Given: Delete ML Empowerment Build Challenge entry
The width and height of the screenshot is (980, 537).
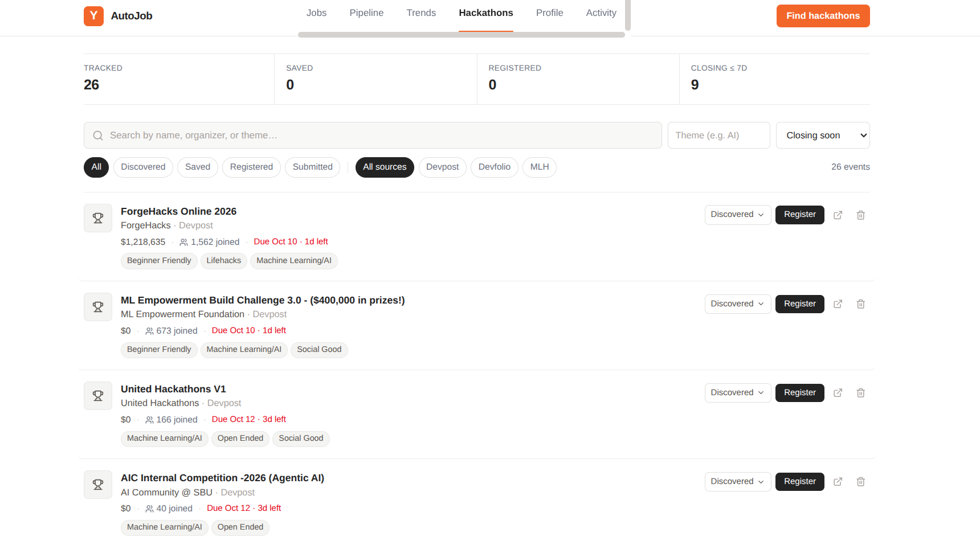Looking at the screenshot, I should [x=860, y=304].
